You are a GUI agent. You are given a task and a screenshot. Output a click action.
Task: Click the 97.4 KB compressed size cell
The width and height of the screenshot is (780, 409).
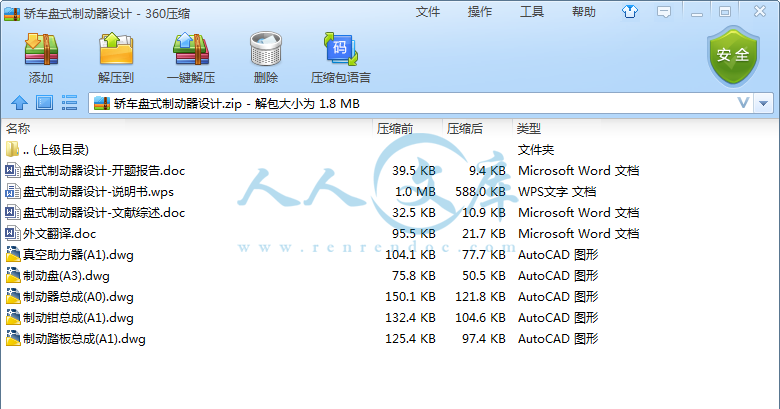coord(484,338)
